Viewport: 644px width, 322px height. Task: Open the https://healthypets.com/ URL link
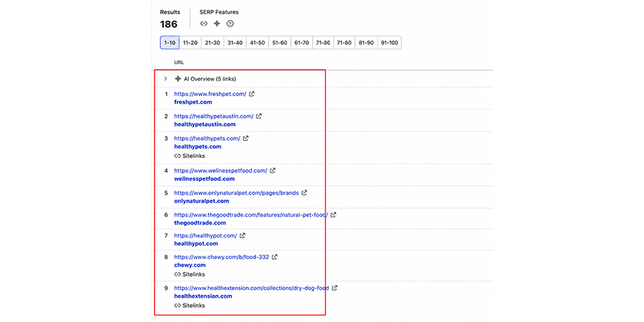coord(207,138)
